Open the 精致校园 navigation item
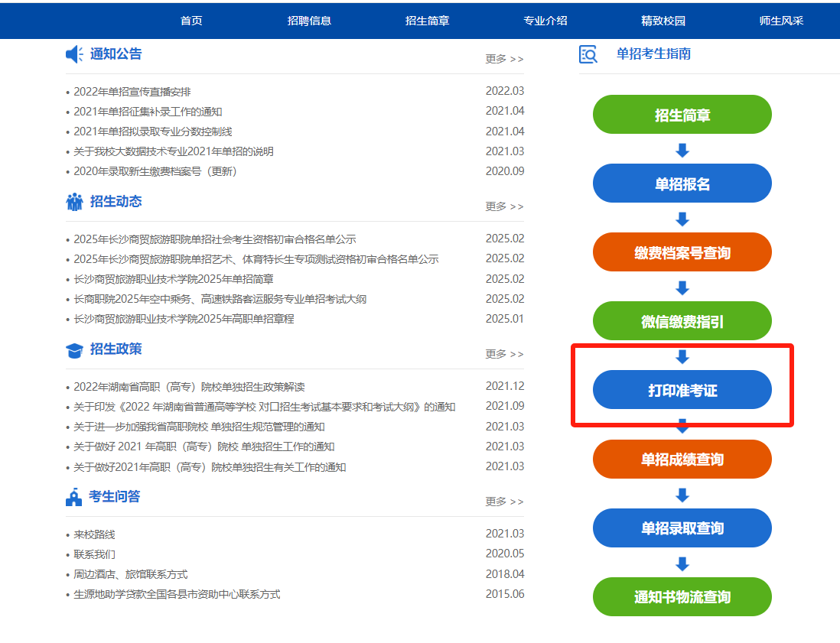840x643 pixels. pyautogui.click(x=663, y=21)
